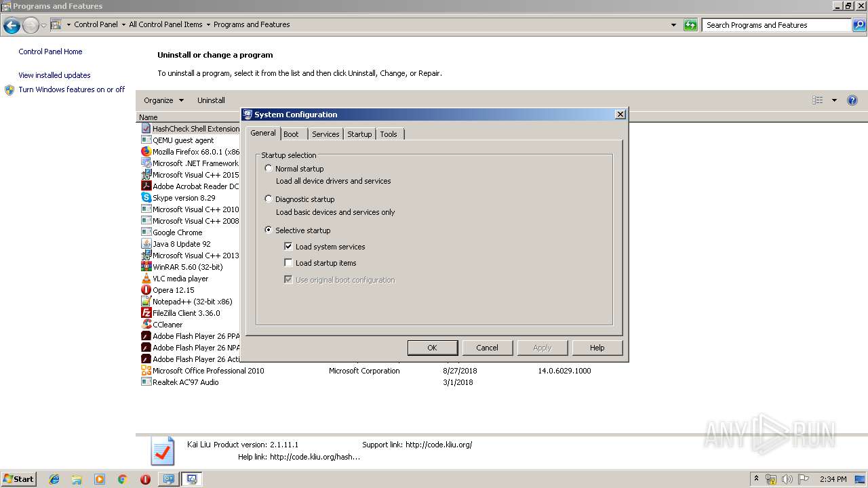Expand the Control Panel breadcrumb arrow
Image resolution: width=868 pixels, height=488 pixels.
[123, 24]
